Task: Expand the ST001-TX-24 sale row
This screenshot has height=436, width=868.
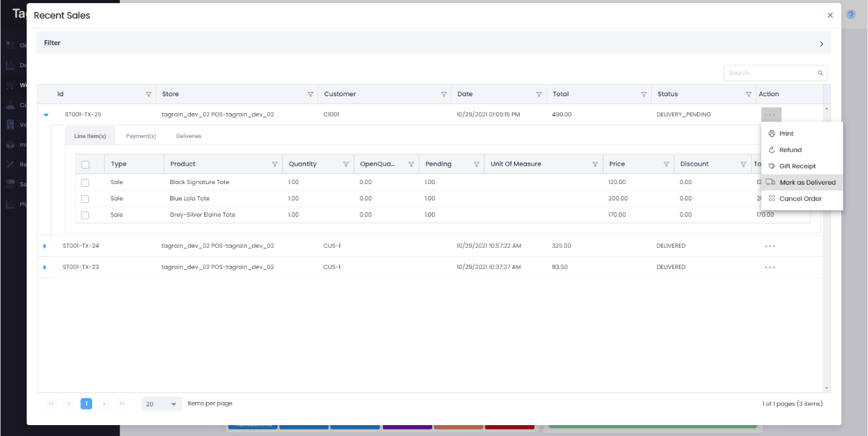Action: click(x=44, y=246)
